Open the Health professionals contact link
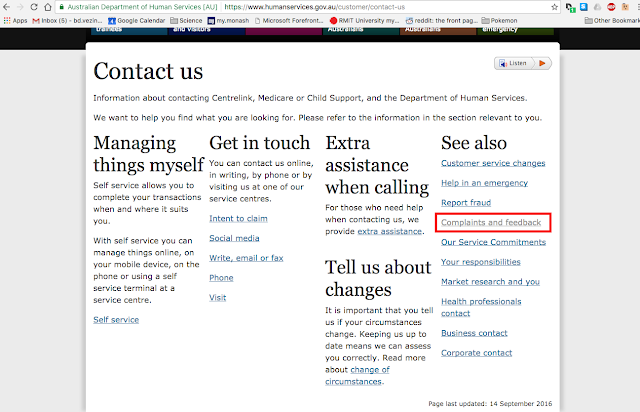 pos(481,307)
